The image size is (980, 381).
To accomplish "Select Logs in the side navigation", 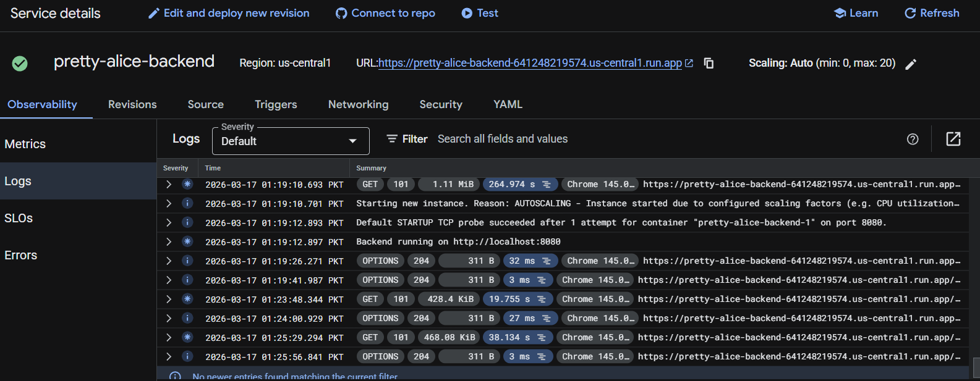I will [78, 181].
